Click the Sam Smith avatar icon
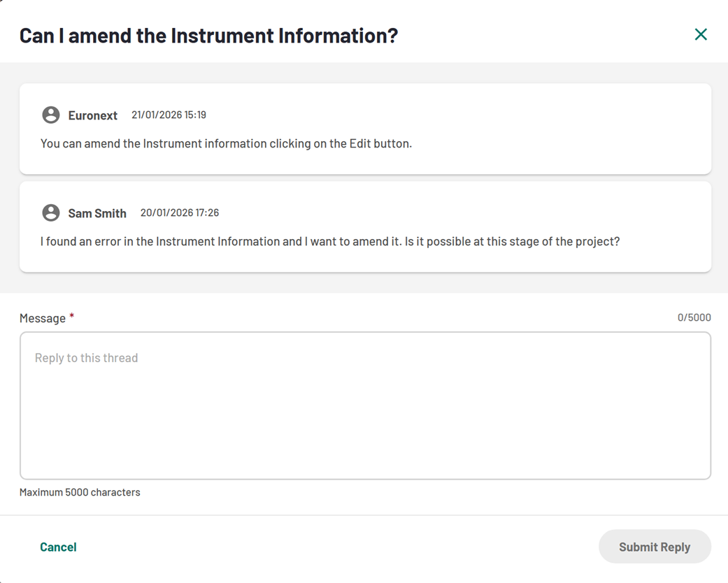 (x=51, y=213)
